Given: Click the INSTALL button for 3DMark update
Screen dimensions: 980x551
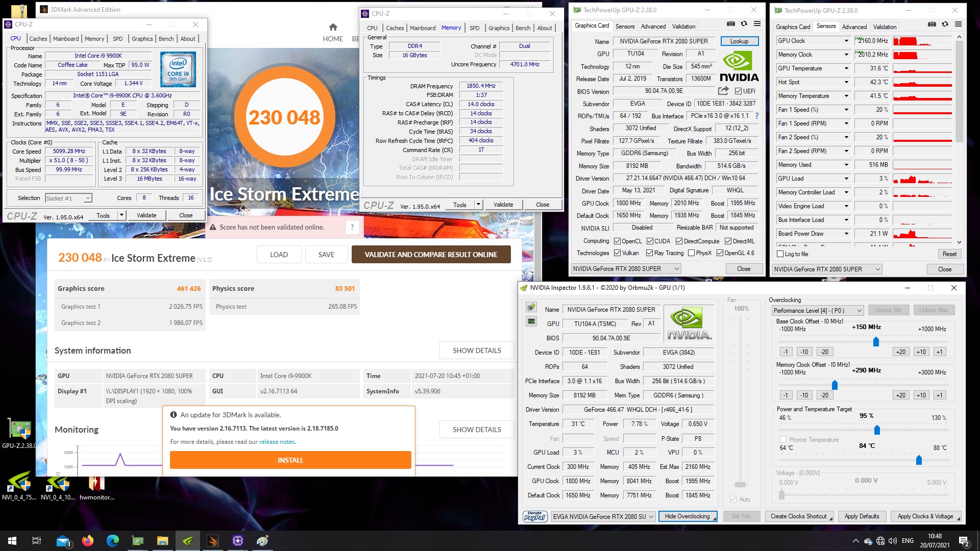Looking at the screenshot, I should (290, 460).
